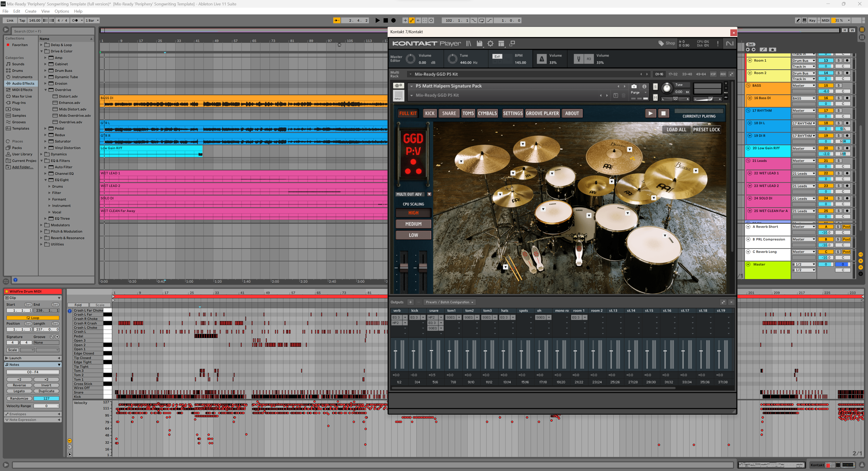Click the Ableton Play button in transport
The height and width of the screenshot is (471, 868).
point(376,20)
